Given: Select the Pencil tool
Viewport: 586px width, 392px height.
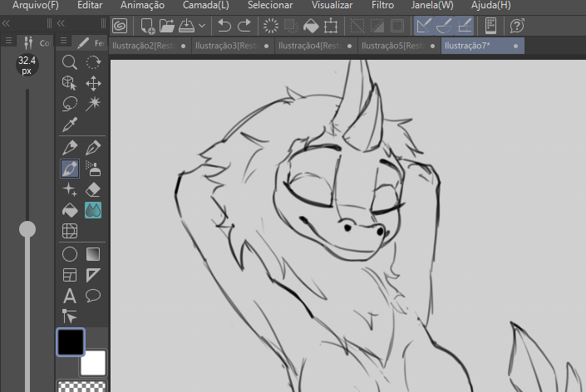Looking at the screenshot, I should coord(93,148).
